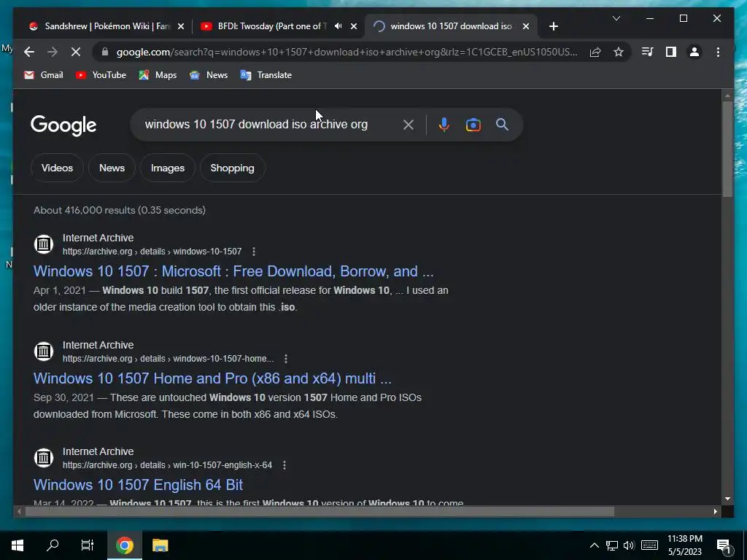The height and width of the screenshot is (560, 747).
Task: Close the windows 10 1507 search tab
Action: (x=526, y=27)
